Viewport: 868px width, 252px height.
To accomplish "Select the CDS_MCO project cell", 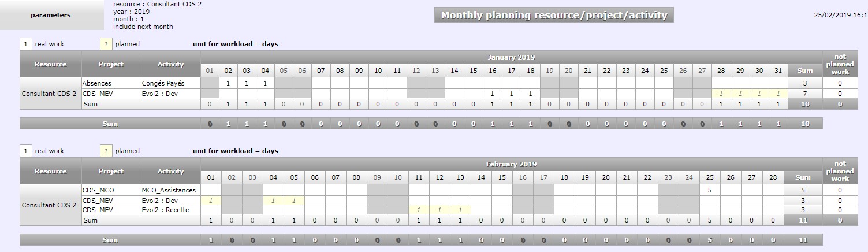I will 111,190.
